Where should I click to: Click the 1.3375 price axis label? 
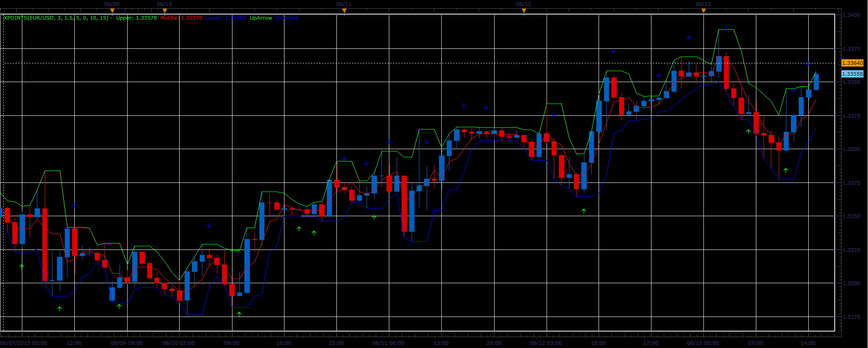coord(852,49)
